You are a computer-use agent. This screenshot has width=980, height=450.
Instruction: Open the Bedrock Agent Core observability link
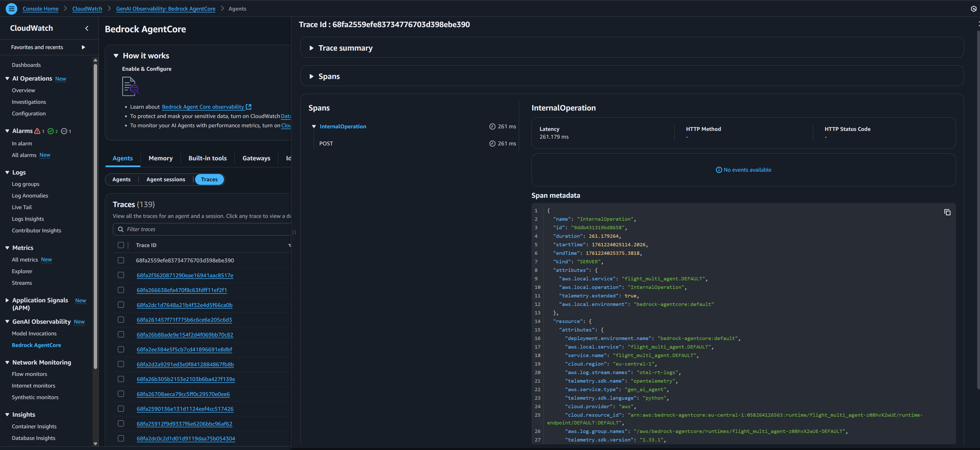tap(203, 107)
